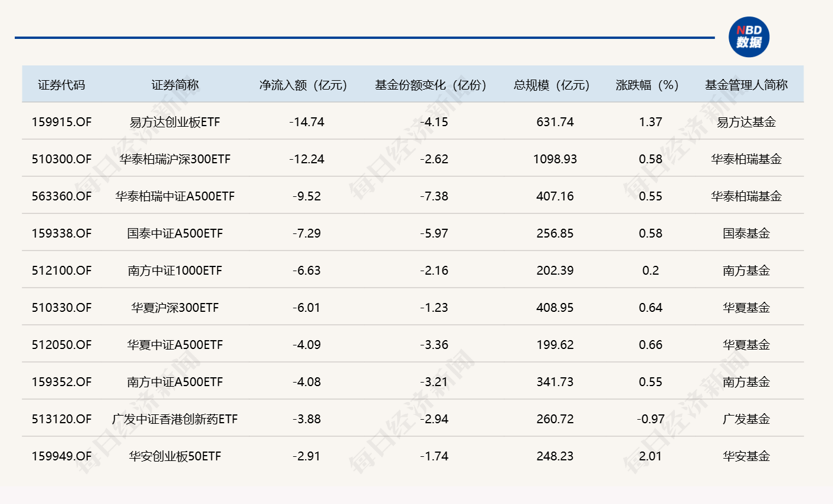Select code cell 513120.OF

pos(61,419)
